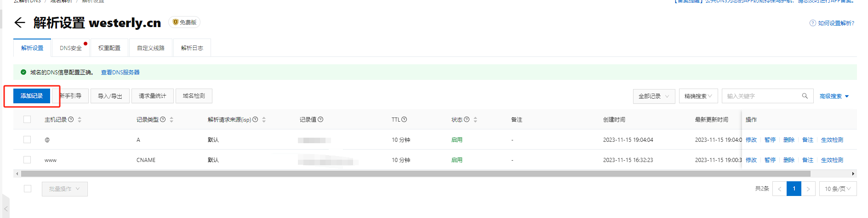Sort by 状态 column arrows

click(x=475, y=120)
